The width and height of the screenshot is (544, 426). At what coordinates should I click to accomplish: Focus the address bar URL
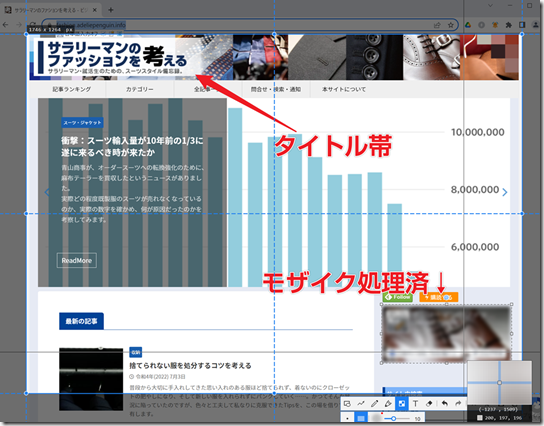tap(91, 25)
